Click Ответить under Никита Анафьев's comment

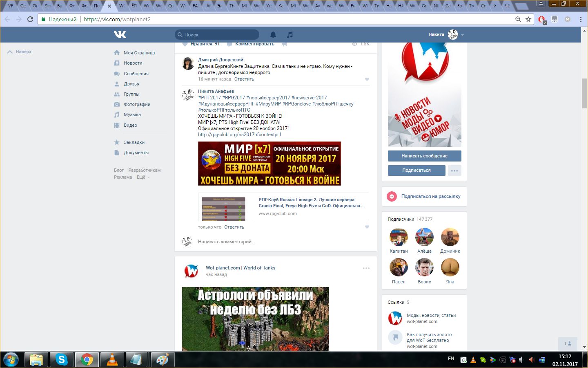tap(234, 227)
